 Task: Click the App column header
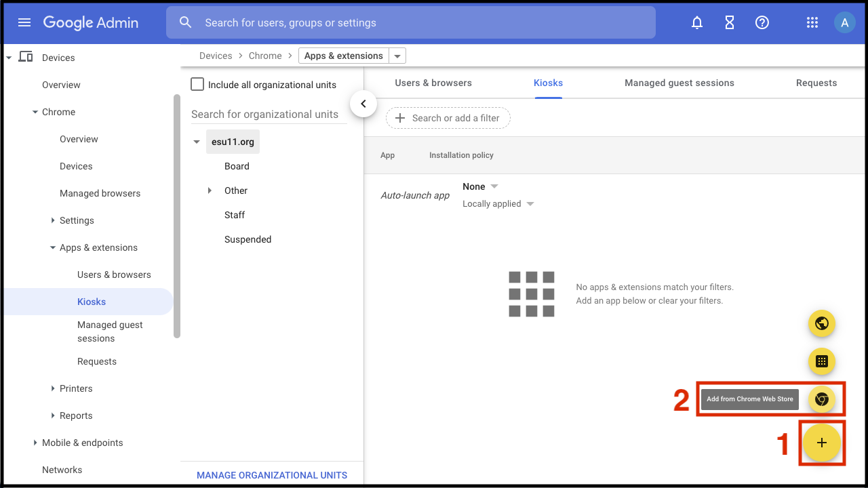(x=387, y=155)
